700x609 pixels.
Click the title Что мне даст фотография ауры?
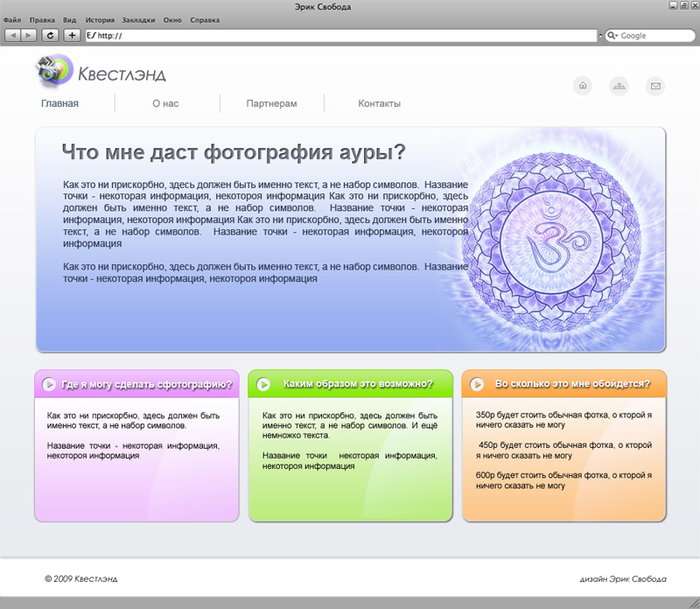tap(234, 153)
